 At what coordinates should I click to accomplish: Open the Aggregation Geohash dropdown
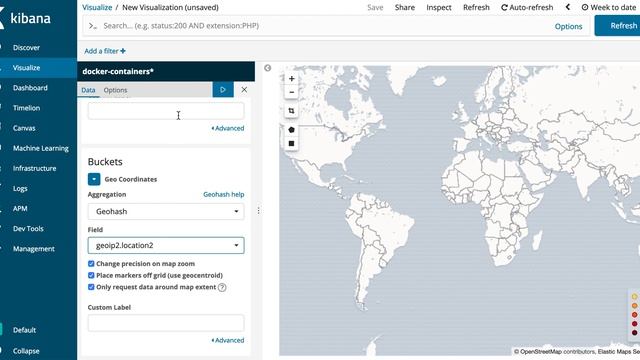166,211
